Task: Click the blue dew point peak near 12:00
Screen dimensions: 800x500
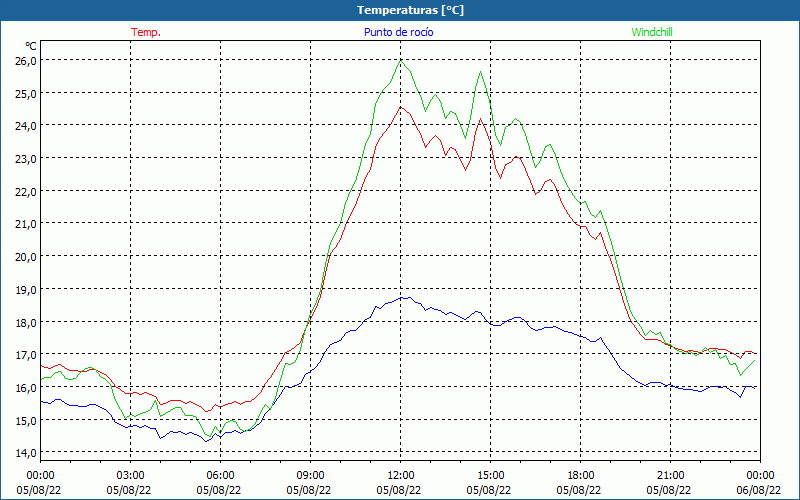Action: tap(406, 297)
